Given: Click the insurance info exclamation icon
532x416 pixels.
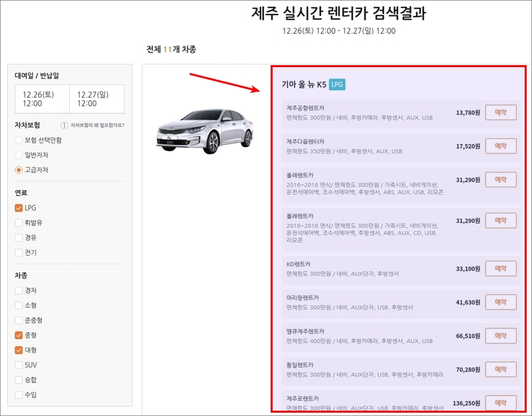Looking at the screenshot, I should tap(64, 126).
